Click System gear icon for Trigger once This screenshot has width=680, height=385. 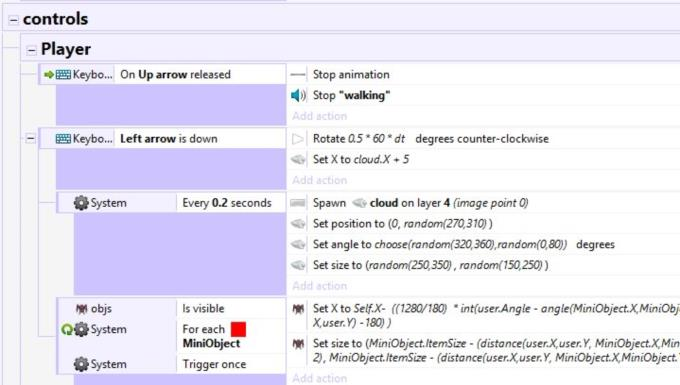pos(81,364)
